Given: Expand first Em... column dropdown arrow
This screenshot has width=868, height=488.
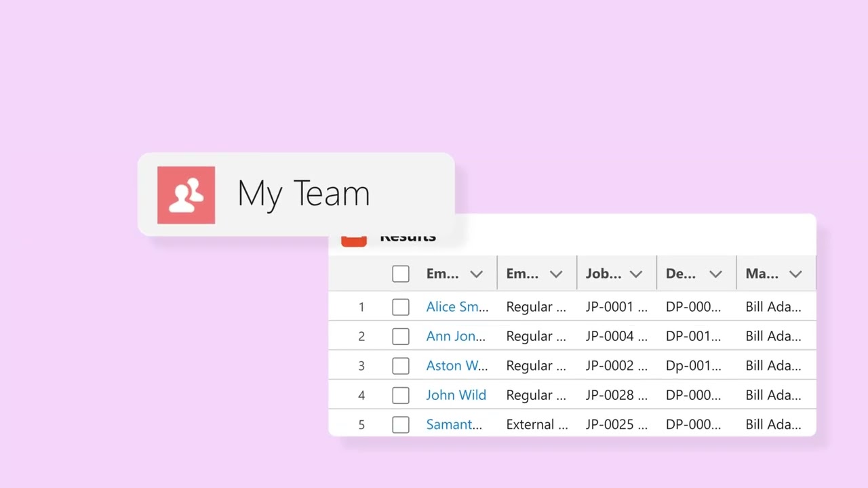Looking at the screenshot, I should coord(476,274).
